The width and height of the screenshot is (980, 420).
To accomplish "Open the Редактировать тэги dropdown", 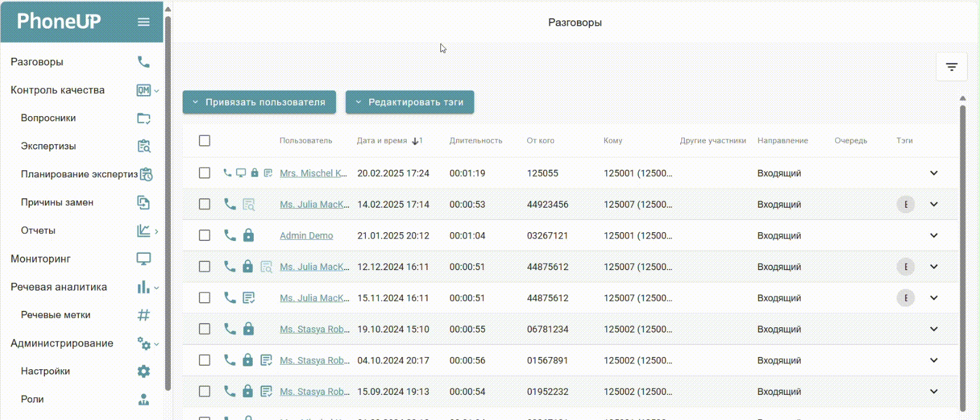I will [x=409, y=102].
